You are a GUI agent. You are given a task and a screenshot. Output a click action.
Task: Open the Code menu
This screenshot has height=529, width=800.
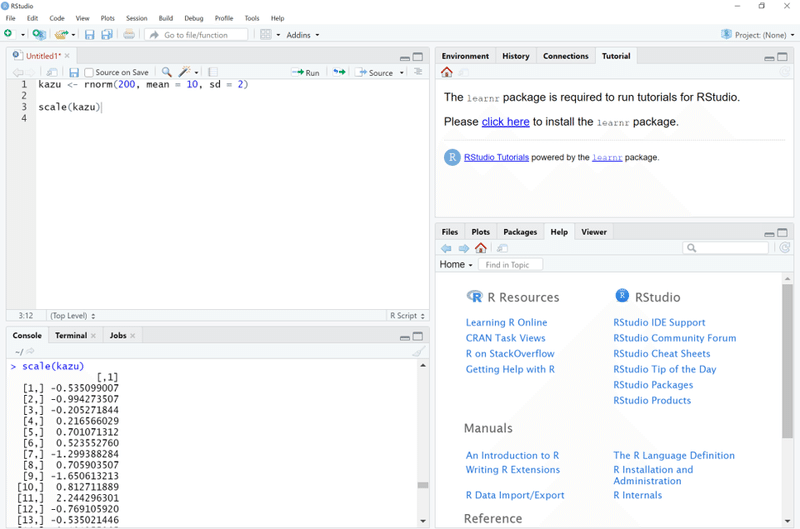pyautogui.click(x=57, y=18)
